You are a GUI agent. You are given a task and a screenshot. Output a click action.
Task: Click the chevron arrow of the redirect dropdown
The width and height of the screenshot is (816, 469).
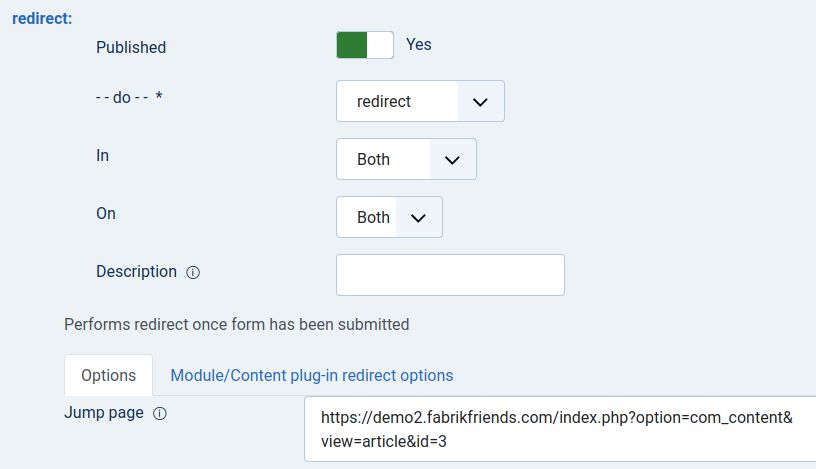pos(480,102)
